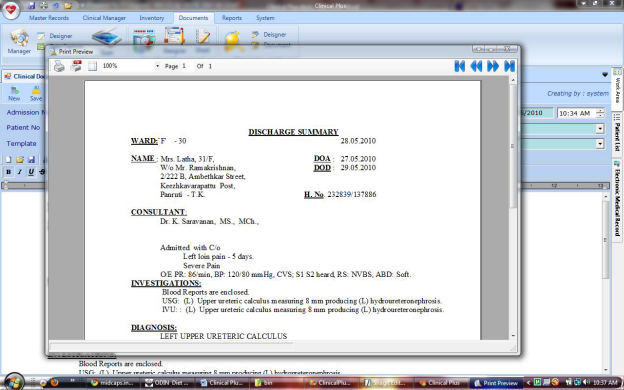This screenshot has width=624, height=390.
Task: Click the preview scrollbar down arrow
Action: coord(513,335)
